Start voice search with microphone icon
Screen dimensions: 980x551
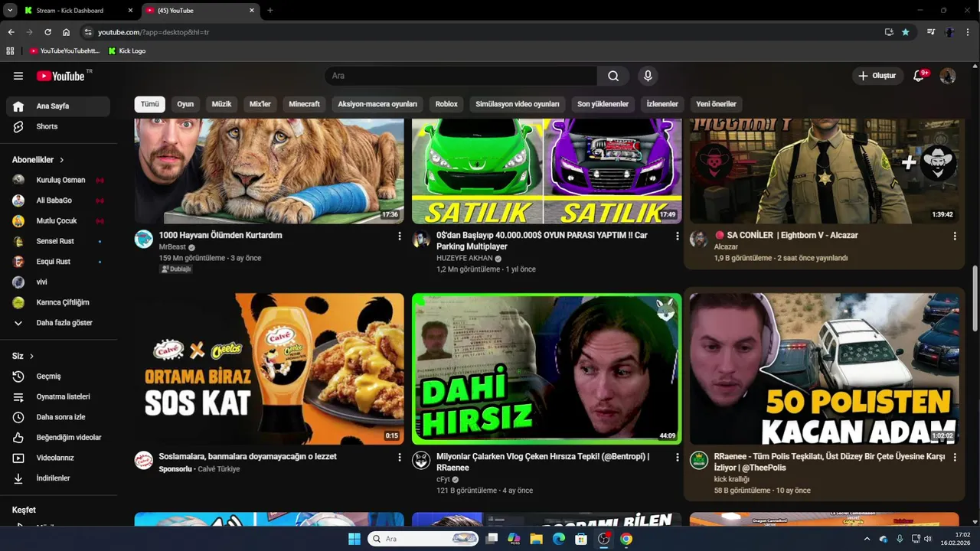click(648, 76)
